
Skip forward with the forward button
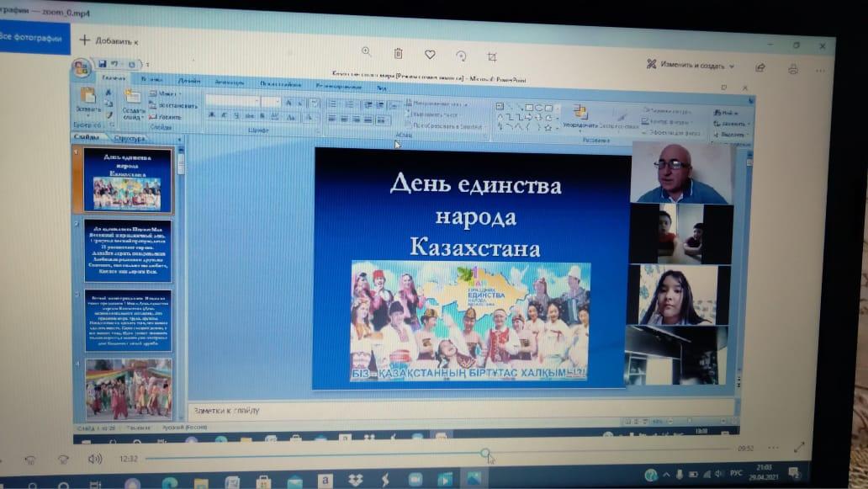63,459
